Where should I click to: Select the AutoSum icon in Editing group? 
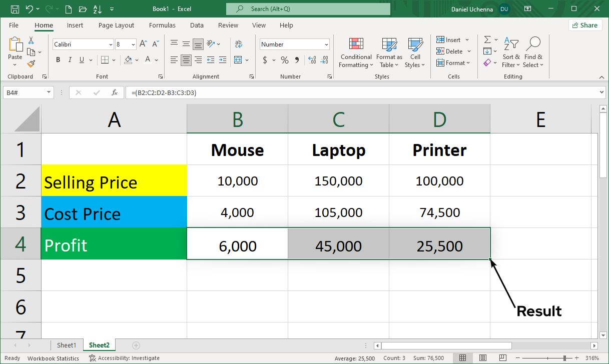(x=487, y=40)
